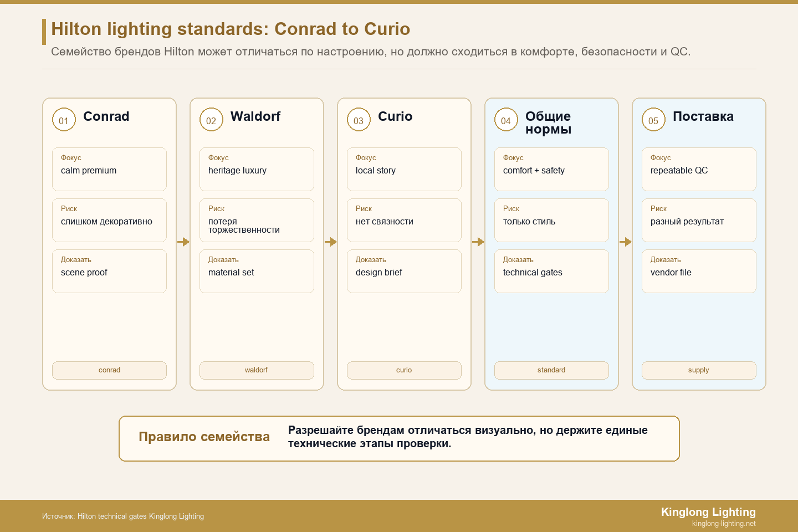Click the Доказать box reading technical gates
798x532 pixels.
pyautogui.click(x=551, y=271)
